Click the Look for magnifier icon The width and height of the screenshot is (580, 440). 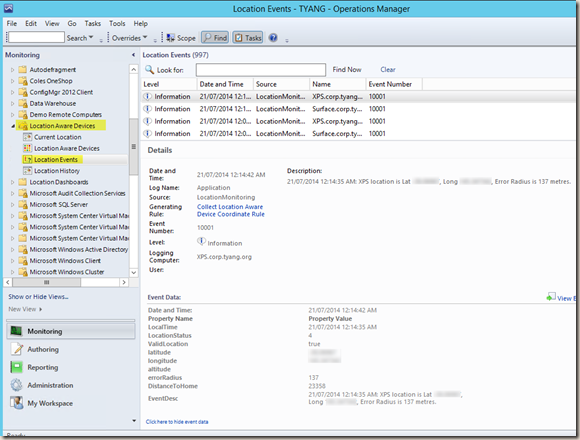click(x=149, y=70)
